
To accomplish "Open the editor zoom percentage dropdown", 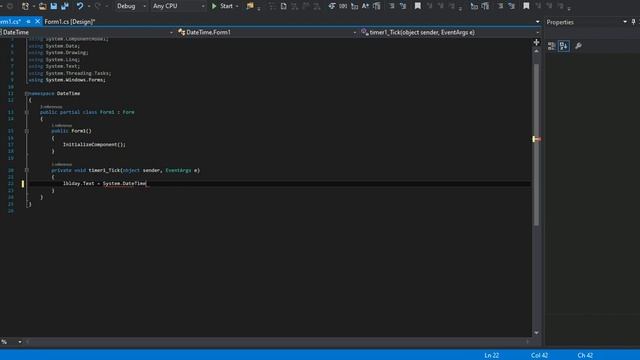I will pos(20,342).
